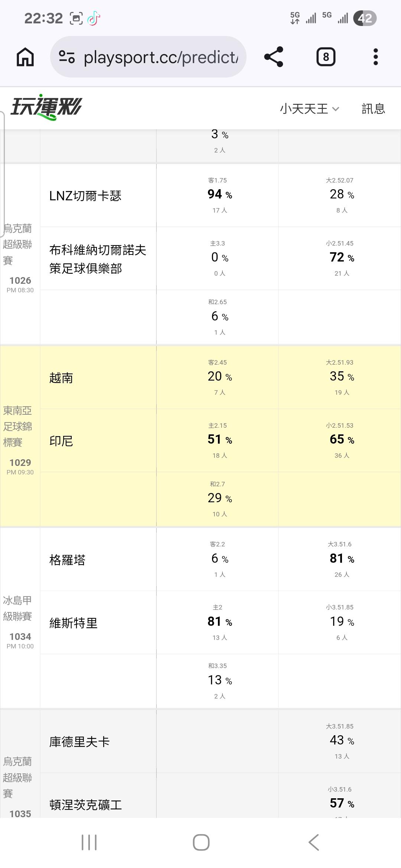
Task: Select LNZ切爾卡瑟 away odds 94% cell
Action: 218,195
